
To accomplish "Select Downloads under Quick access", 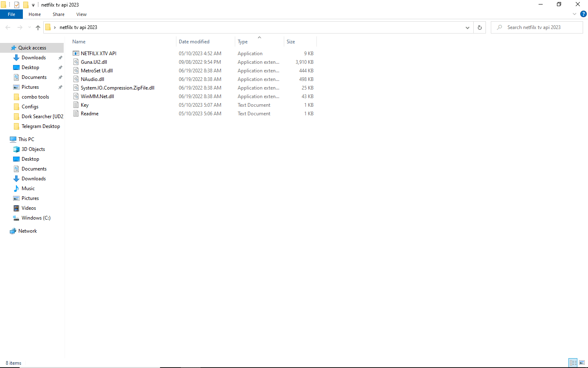I will click(x=33, y=58).
